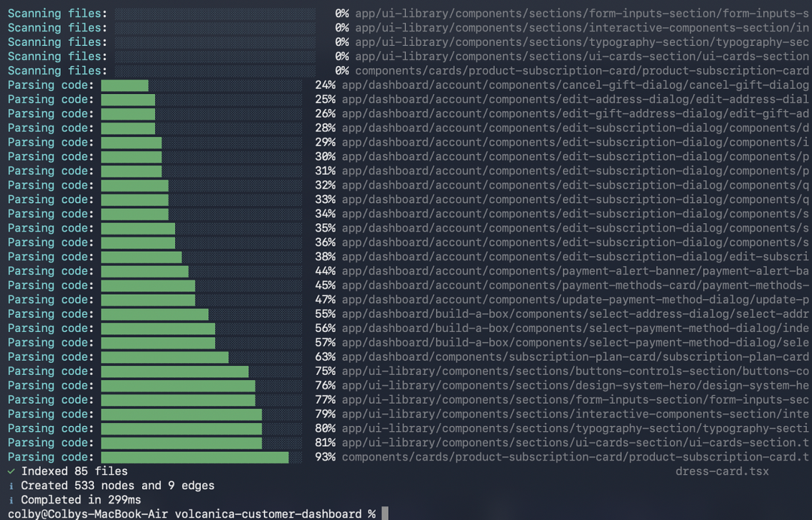Click the info icon beside Created 533 nodes

pos(11,485)
